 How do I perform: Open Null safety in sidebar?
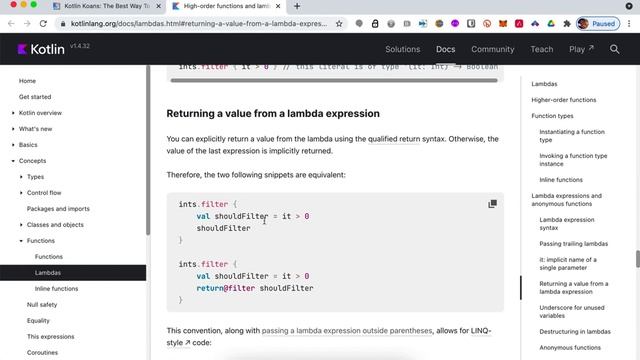point(42,304)
